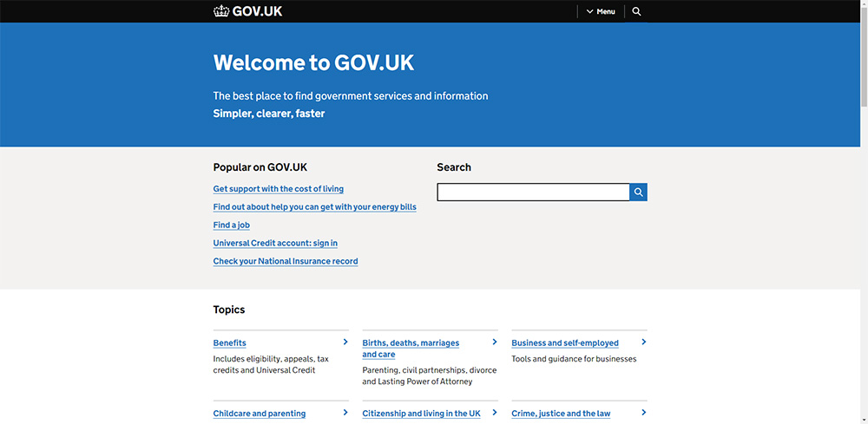Click the chevron next to Benefits

click(x=345, y=342)
